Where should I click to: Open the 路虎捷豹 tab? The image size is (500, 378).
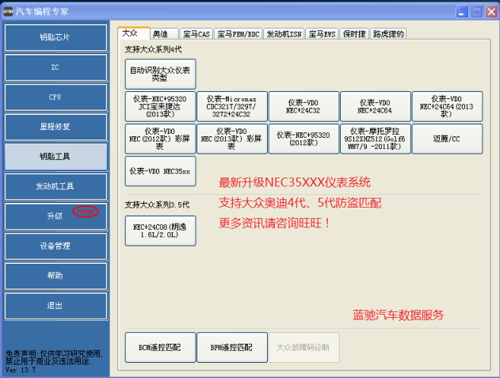click(x=388, y=34)
